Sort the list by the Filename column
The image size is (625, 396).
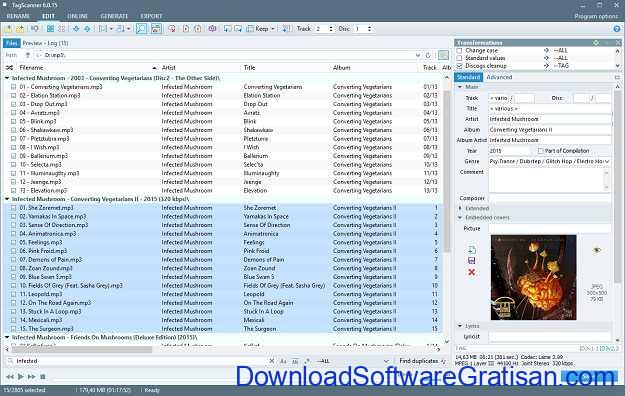coord(31,67)
